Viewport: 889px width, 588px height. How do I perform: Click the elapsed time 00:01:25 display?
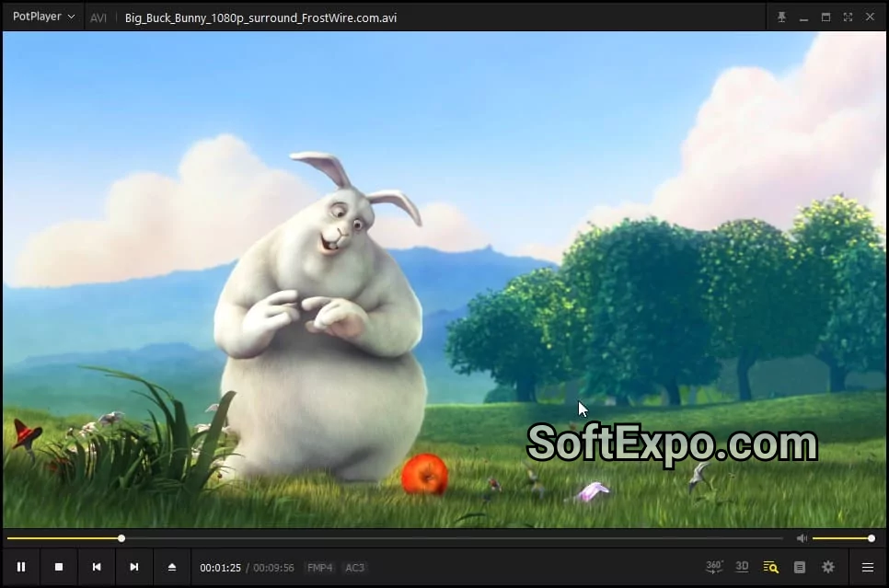tap(220, 568)
